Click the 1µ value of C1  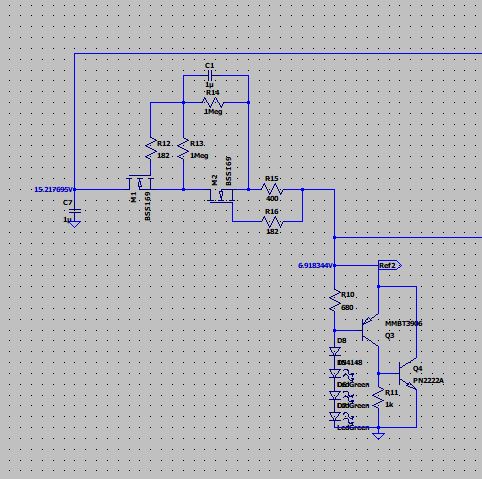(209, 85)
